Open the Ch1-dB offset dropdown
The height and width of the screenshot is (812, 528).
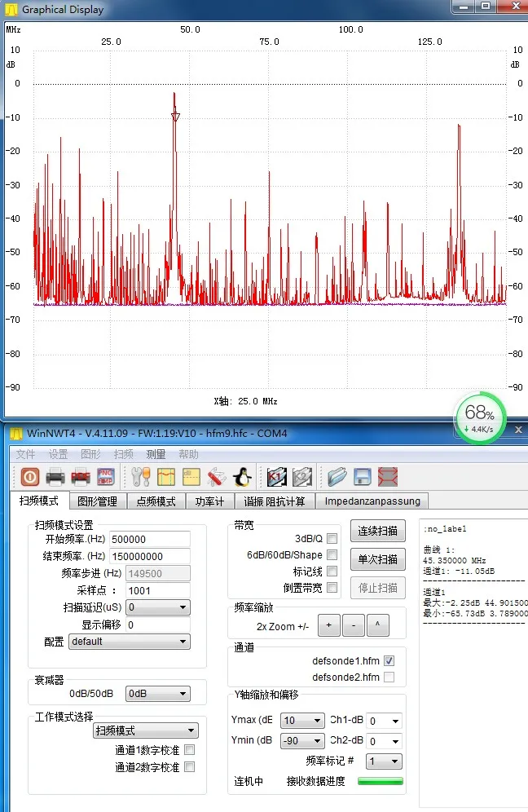pos(384,721)
